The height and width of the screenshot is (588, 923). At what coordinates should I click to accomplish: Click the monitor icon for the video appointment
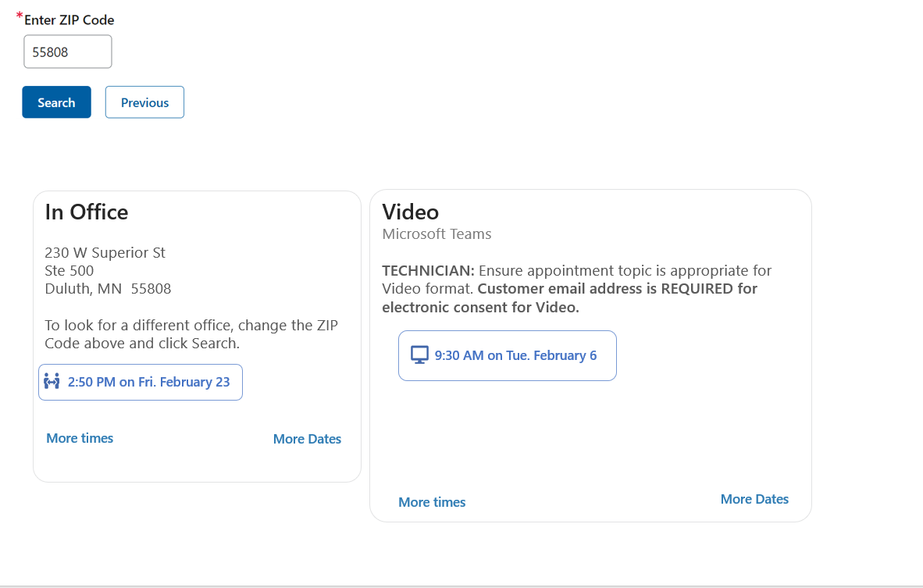click(419, 355)
